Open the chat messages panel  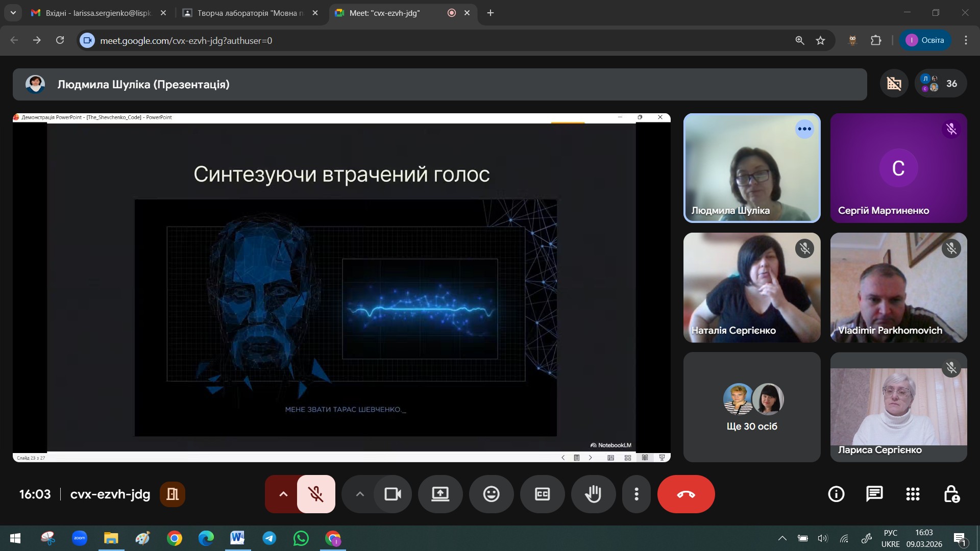(x=874, y=494)
